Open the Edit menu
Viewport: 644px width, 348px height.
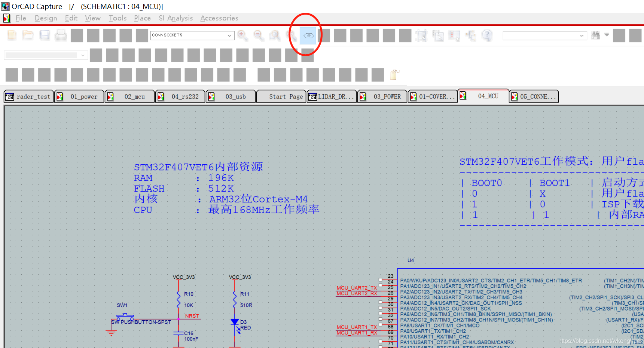(x=71, y=18)
